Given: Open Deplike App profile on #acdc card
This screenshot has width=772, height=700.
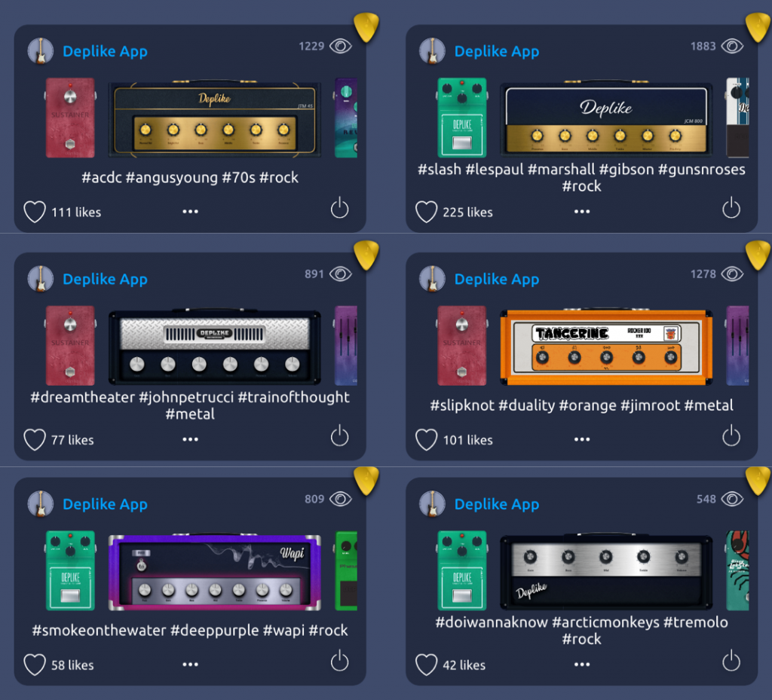Looking at the screenshot, I should click(105, 51).
